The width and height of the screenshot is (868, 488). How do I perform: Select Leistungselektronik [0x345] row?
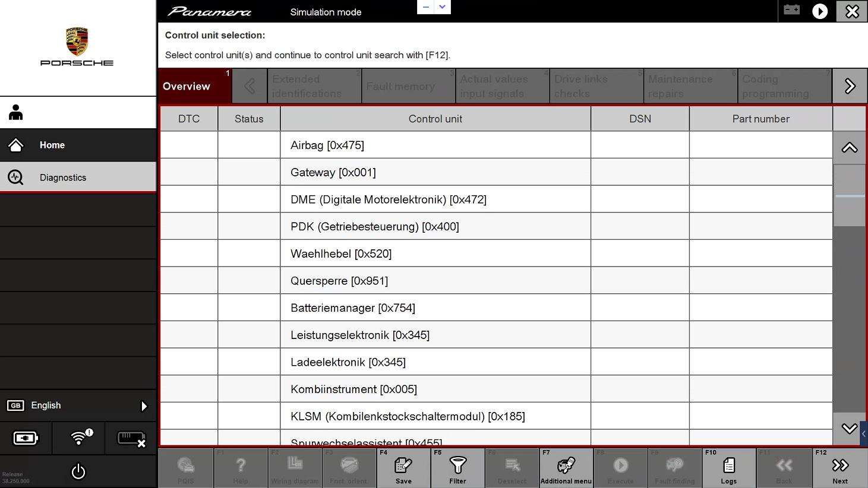click(496, 335)
